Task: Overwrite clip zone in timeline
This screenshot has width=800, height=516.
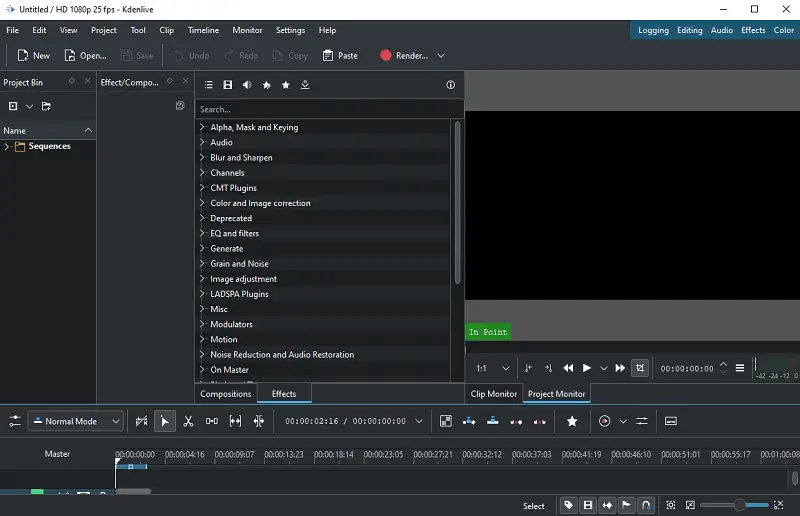Action: click(x=492, y=421)
